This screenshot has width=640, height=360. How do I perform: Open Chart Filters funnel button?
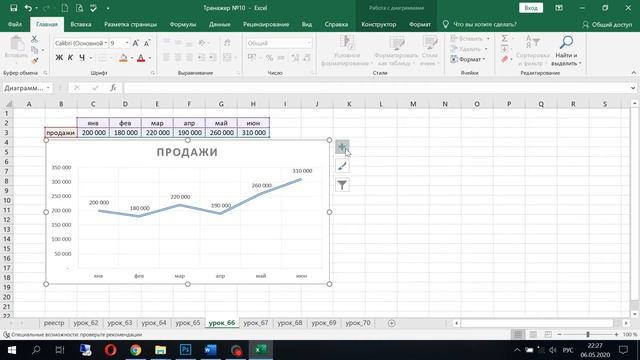(x=342, y=185)
